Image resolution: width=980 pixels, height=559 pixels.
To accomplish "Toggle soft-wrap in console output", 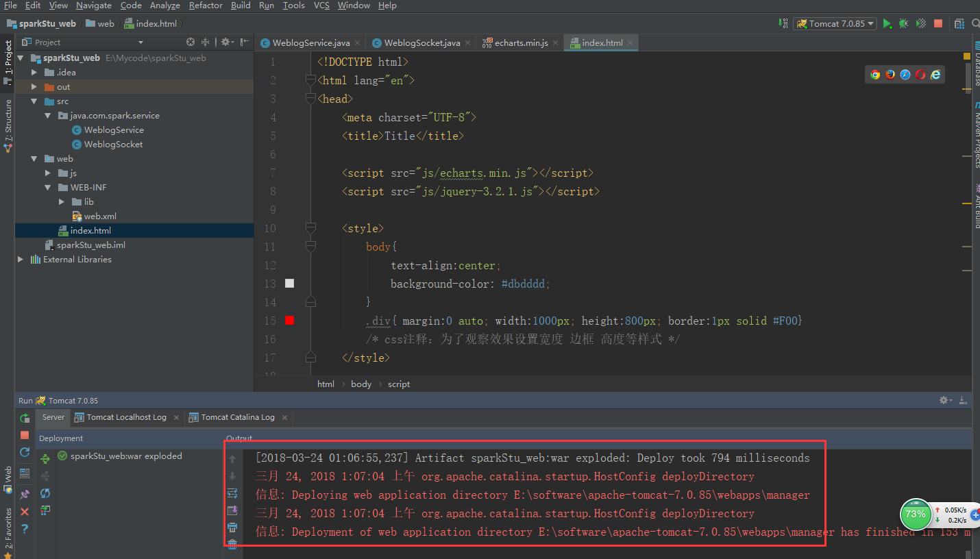I will click(x=232, y=493).
